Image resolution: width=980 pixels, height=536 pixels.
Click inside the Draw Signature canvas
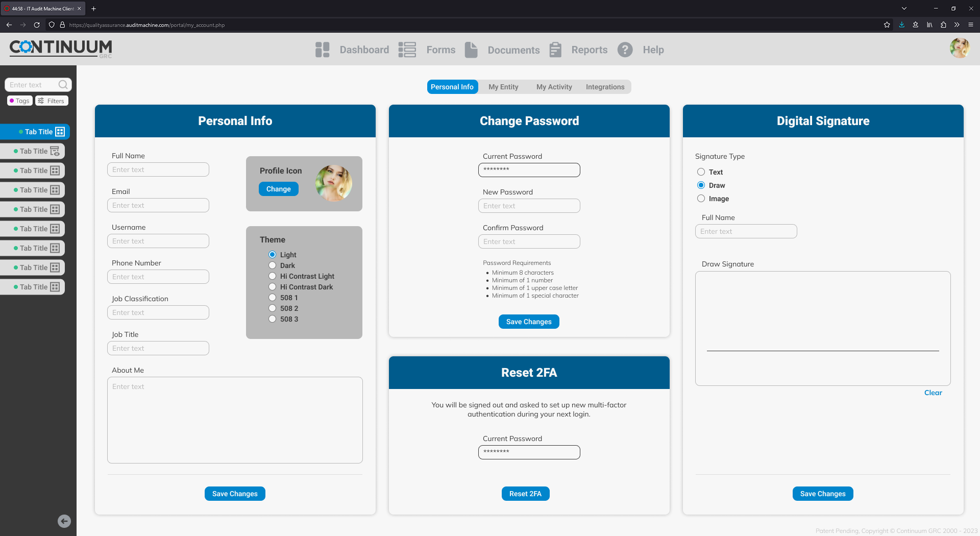point(822,316)
